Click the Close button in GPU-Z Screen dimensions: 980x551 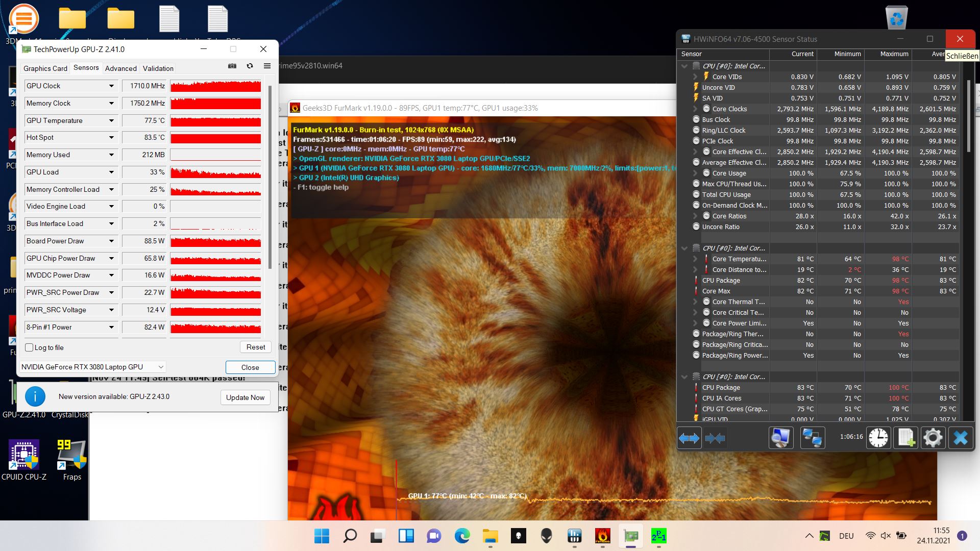coord(250,367)
